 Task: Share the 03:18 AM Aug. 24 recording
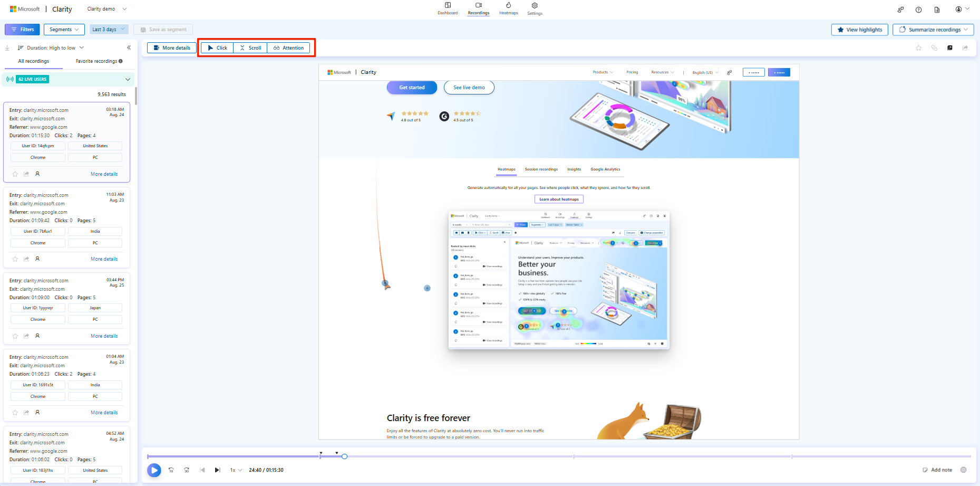(x=26, y=174)
